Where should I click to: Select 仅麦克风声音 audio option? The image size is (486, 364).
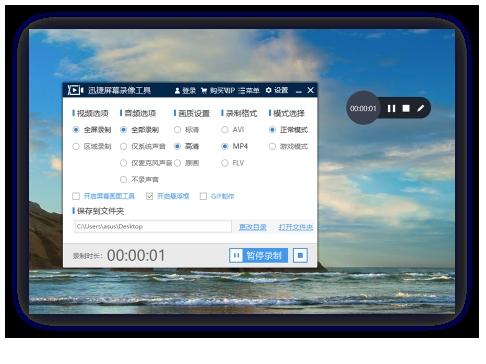[x=146, y=163]
